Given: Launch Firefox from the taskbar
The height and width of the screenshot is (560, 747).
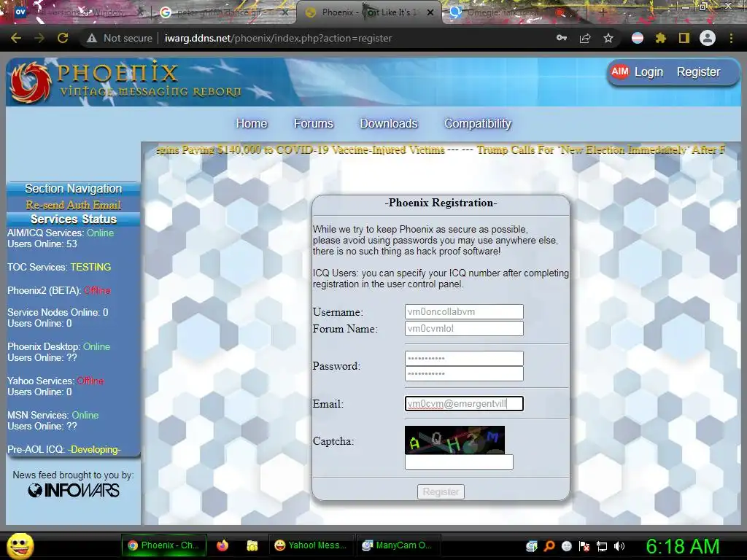Looking at the screenshot, I should click(x=222, y=545).
